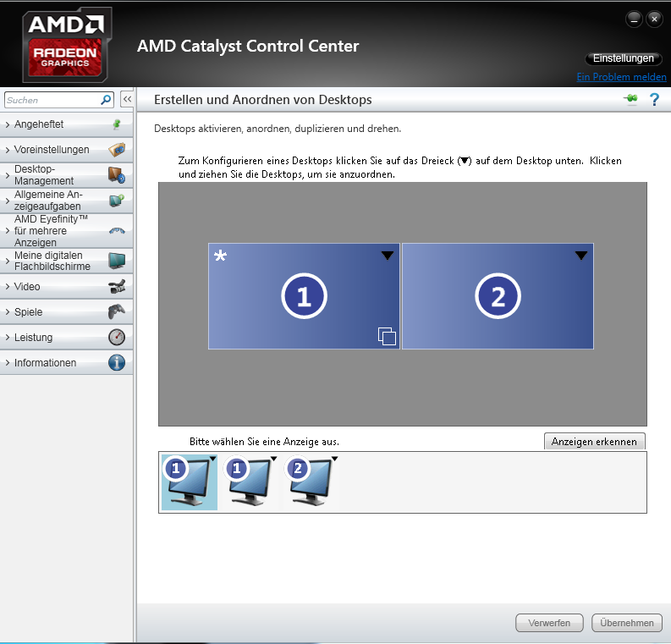Open help with the question mark icon
This screenshot has width=671, height=644.
pos(654,100)
